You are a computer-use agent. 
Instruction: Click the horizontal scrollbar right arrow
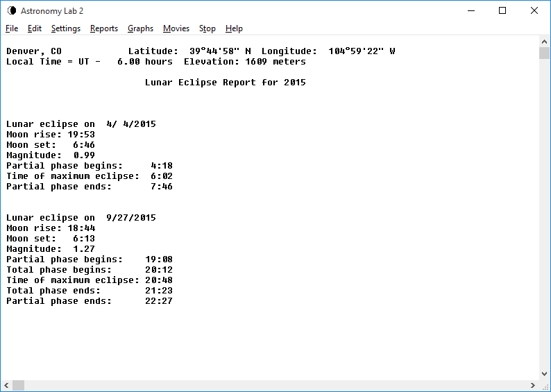point(532,386)
